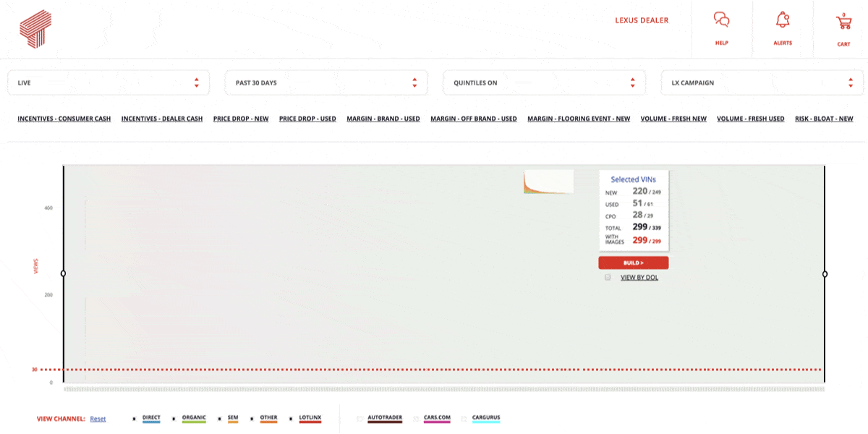The height and width of the screenshot is (434, 868).
Task: Click the red Build button
Action: point(634,263)
